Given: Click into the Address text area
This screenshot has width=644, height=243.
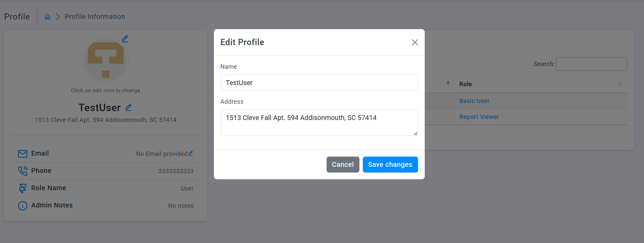Looking at the screenshot, I should (319, 123).
